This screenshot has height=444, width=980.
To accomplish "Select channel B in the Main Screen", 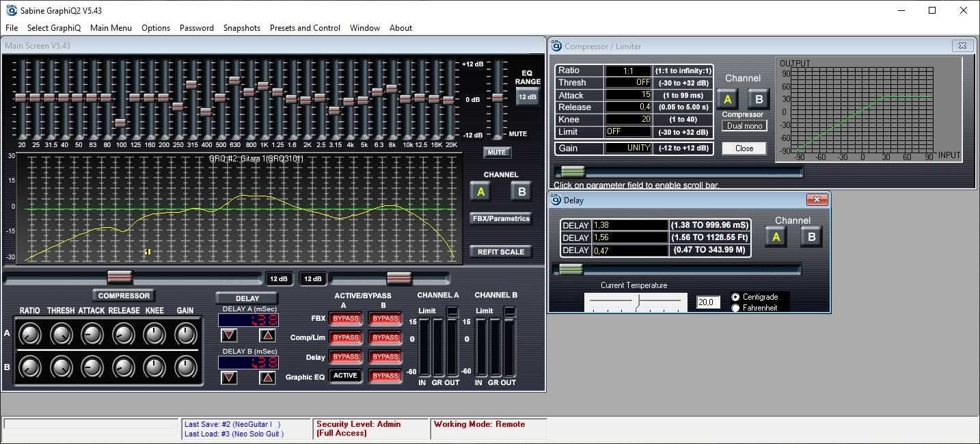I will pyautogui.click(x=521, y=192).
